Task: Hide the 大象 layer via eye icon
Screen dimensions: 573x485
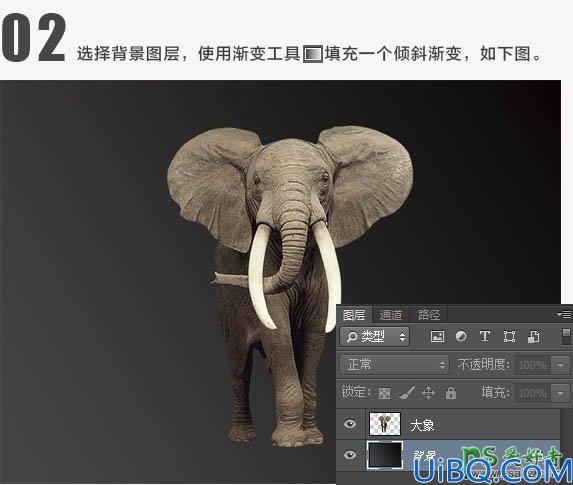Action: click(x=350, y=424)
